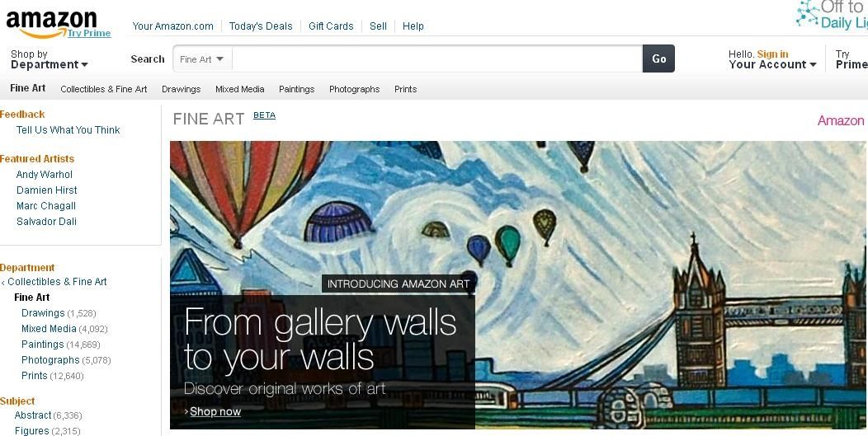Open the Gift Cards menu item
The width and height of the screenshot is (868, 436).
[x=331, y=26]
